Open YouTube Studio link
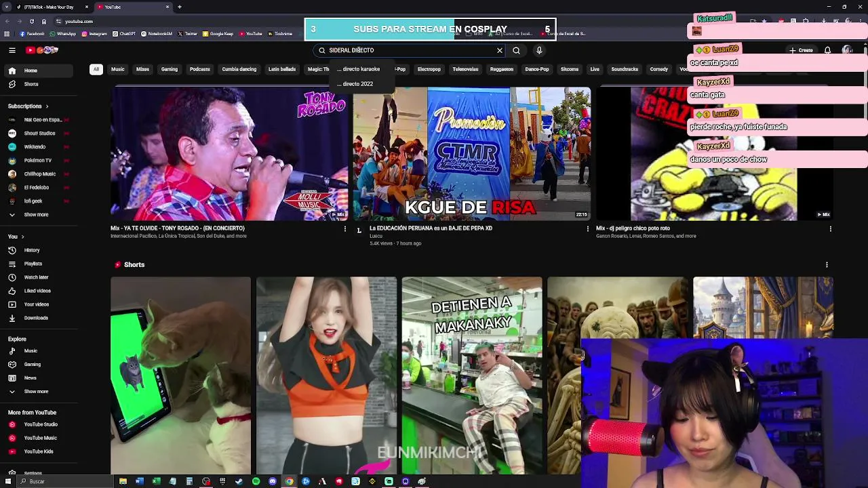This screenshot has height=488, width=868. (x=39, y=424)
